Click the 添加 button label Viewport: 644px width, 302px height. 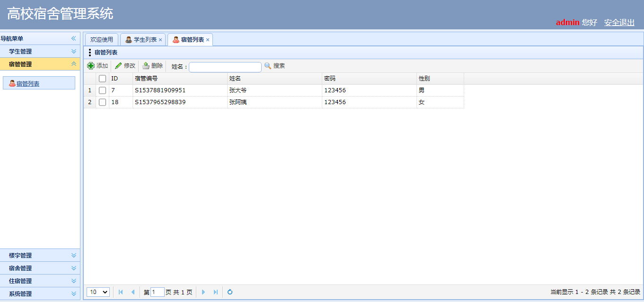102,66
